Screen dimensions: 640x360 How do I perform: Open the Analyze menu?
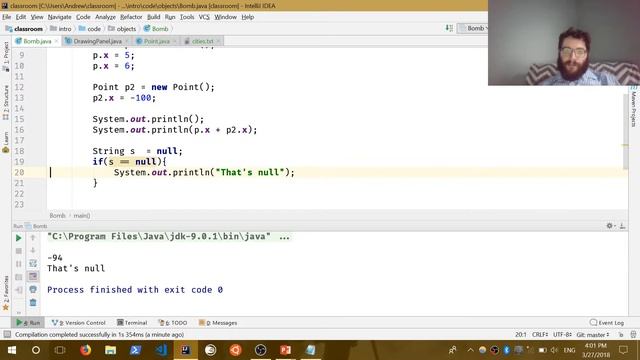tap(105, 17)
